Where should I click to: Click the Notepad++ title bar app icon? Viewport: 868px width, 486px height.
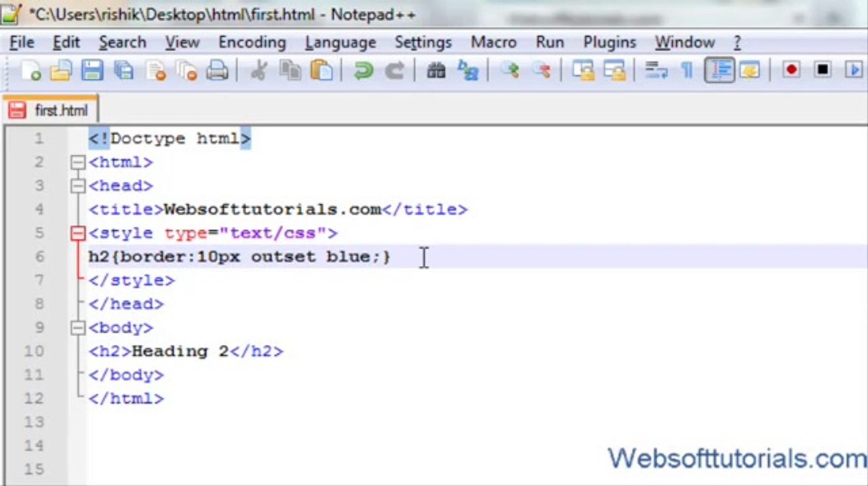point(11,13)
